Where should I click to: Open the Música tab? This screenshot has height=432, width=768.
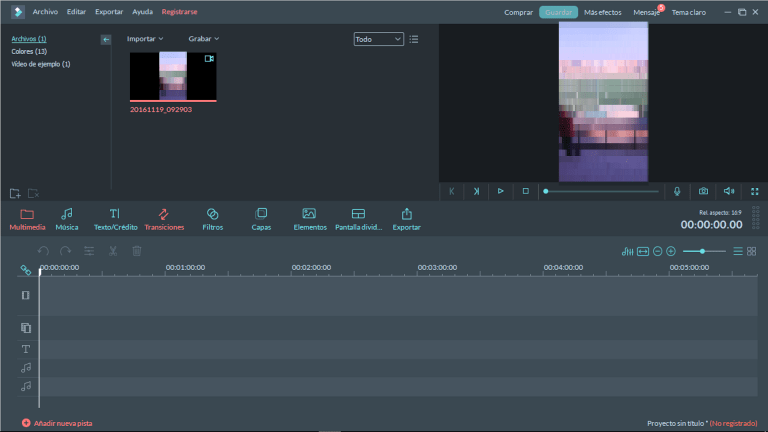67,219
